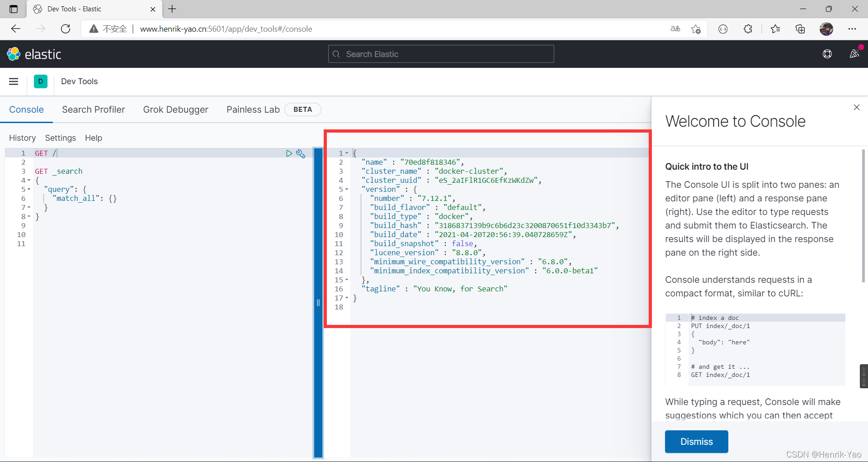The image size is (868, 462).
Task: Click the "build_hash" response line
Action: point(494,226)
